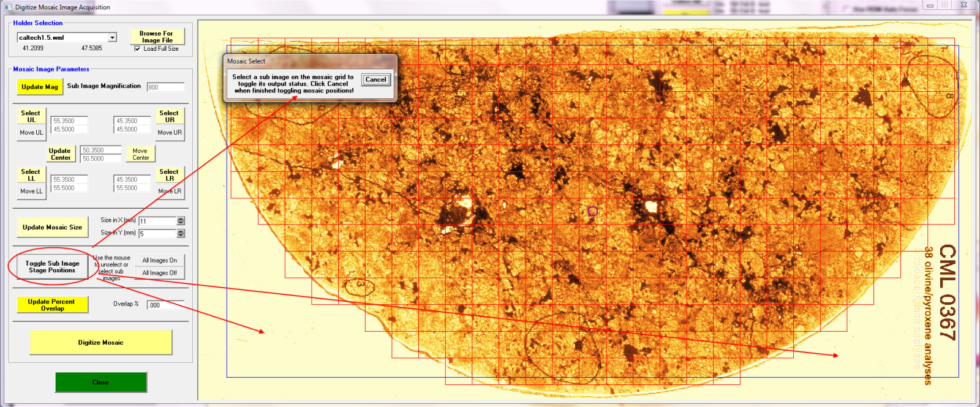980x407 pixels.
Task: Click the Select LL corner button
Action: point(31,175)
